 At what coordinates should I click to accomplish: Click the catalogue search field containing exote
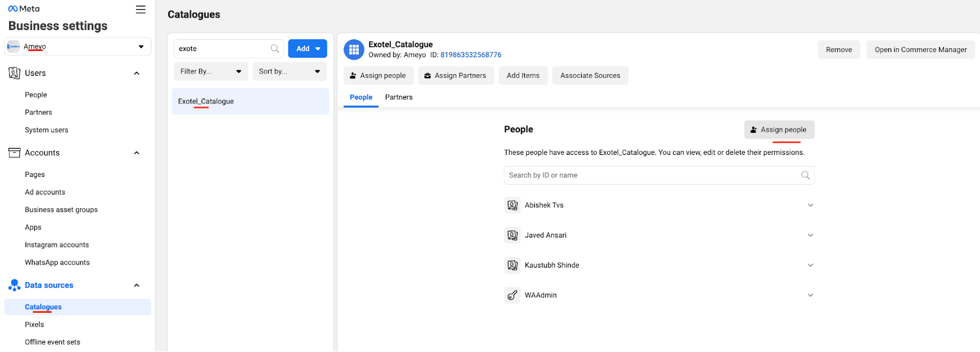coord(228,48)
